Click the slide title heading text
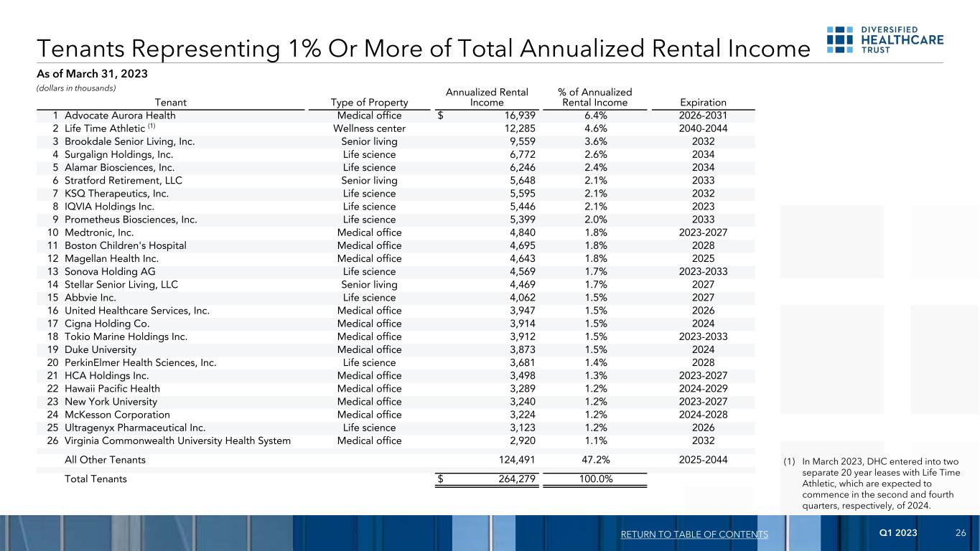980x551 pixels. pos(423,48)
